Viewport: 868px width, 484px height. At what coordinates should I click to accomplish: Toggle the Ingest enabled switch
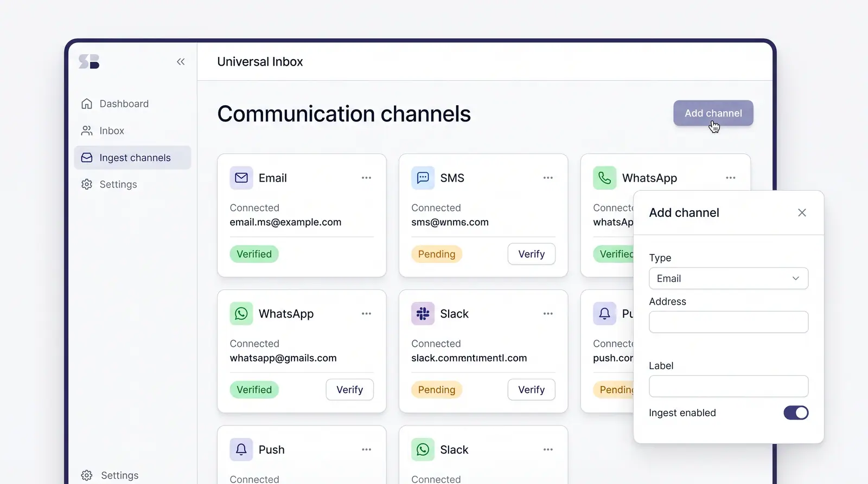point(796,413)
